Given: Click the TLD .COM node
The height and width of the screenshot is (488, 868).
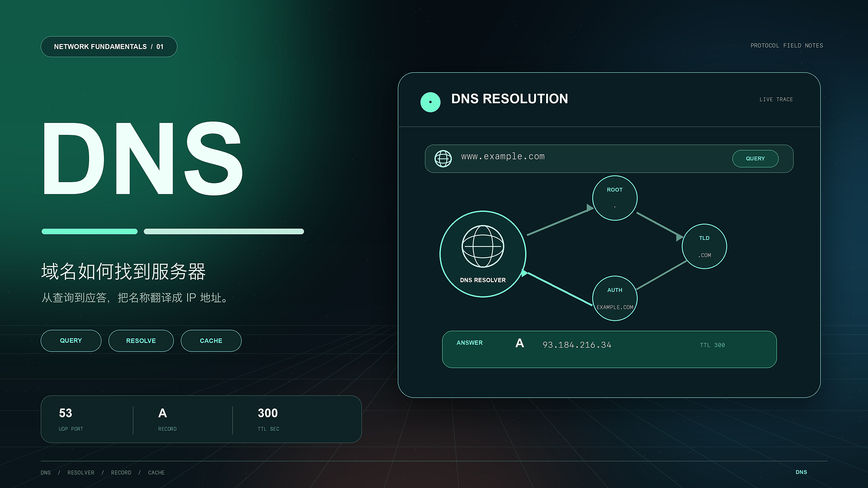Looking at the screenshot, I should click(704, 246).
